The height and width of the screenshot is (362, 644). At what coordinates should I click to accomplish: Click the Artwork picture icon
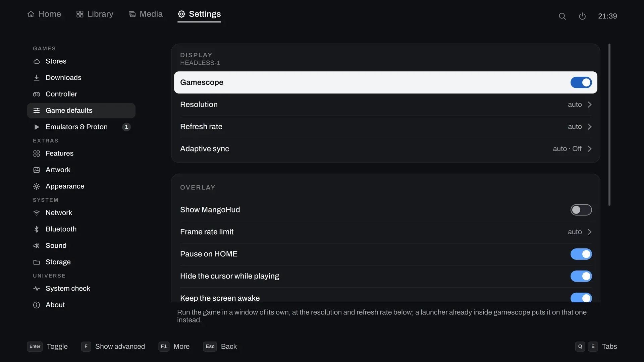[37, 170]
